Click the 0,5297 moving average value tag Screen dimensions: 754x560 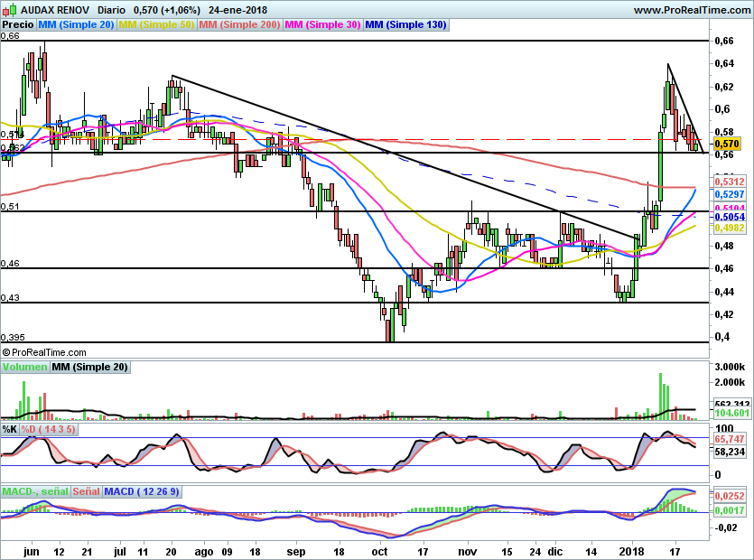click(x=730, y=194)
